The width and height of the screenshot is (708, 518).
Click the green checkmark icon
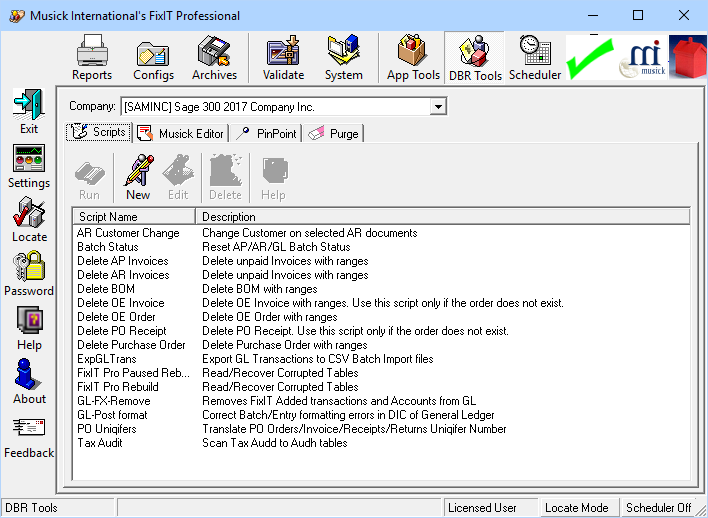[590, 58]
